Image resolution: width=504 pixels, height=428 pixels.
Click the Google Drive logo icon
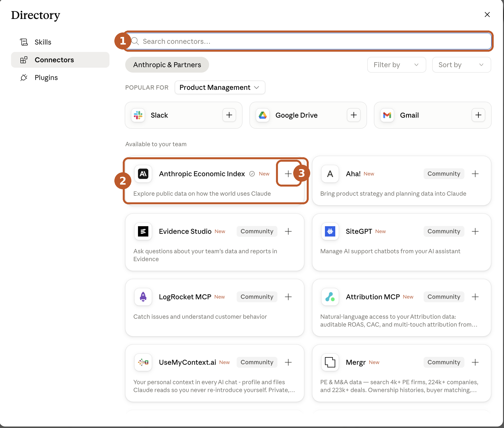(x=263, y=115)
